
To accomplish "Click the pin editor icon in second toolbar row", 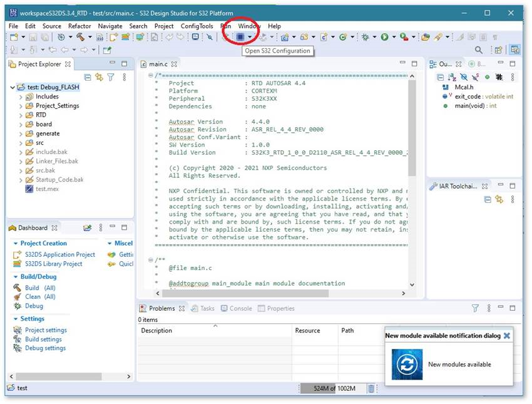I will pyautogui.click(x=107, y=50).
